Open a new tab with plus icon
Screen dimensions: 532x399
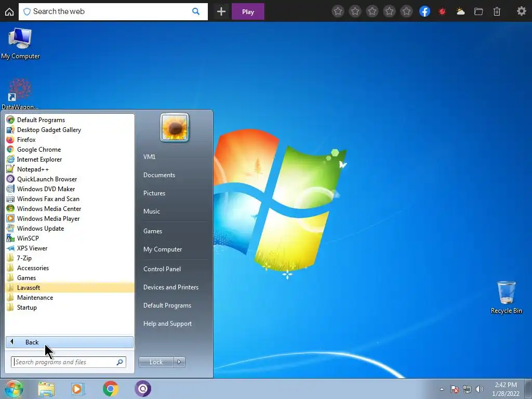coord(221,11)
